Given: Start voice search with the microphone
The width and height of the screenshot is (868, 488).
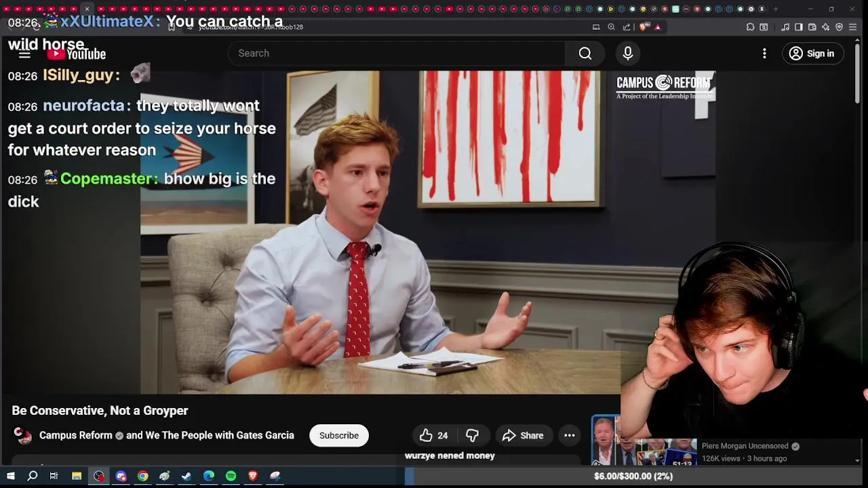Looking at the screenshot, I should point(628,54).
